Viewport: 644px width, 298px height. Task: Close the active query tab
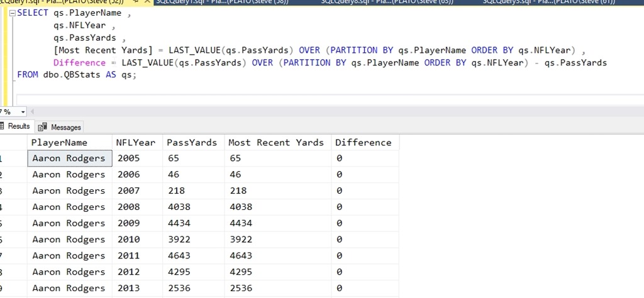click(147, 2)
